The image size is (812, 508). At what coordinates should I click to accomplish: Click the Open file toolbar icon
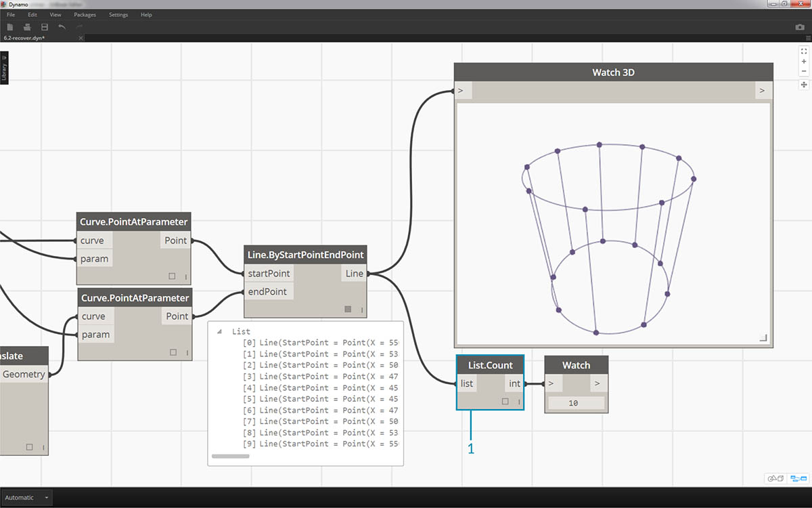tap(27, 27)
